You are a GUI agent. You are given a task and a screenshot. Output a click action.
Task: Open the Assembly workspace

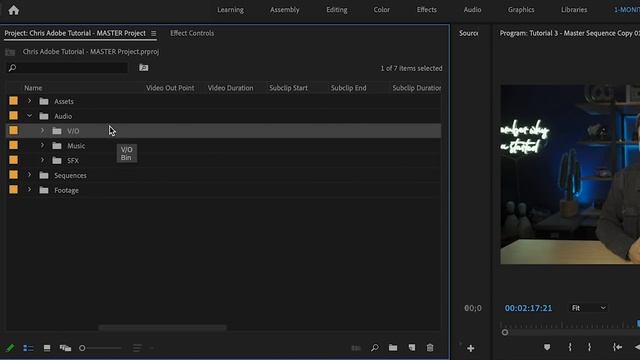(284, 10)
